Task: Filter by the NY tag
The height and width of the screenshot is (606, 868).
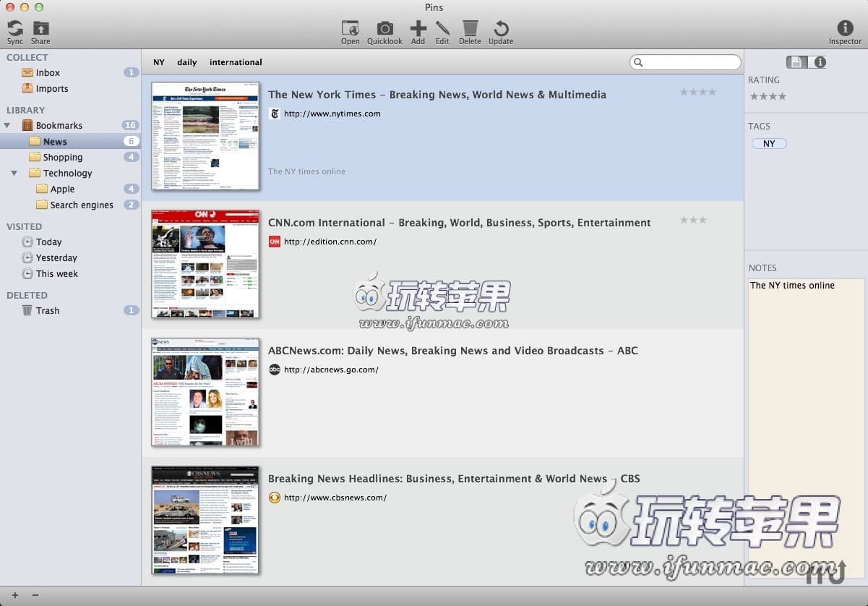Action: pos(158,62)
